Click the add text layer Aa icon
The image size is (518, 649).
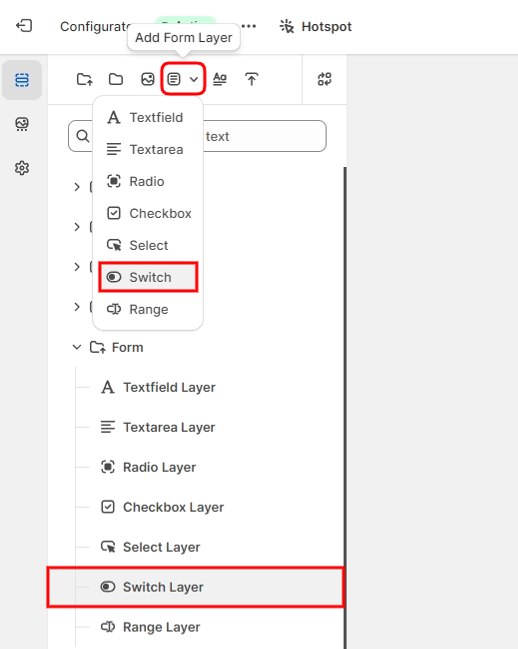220,79
